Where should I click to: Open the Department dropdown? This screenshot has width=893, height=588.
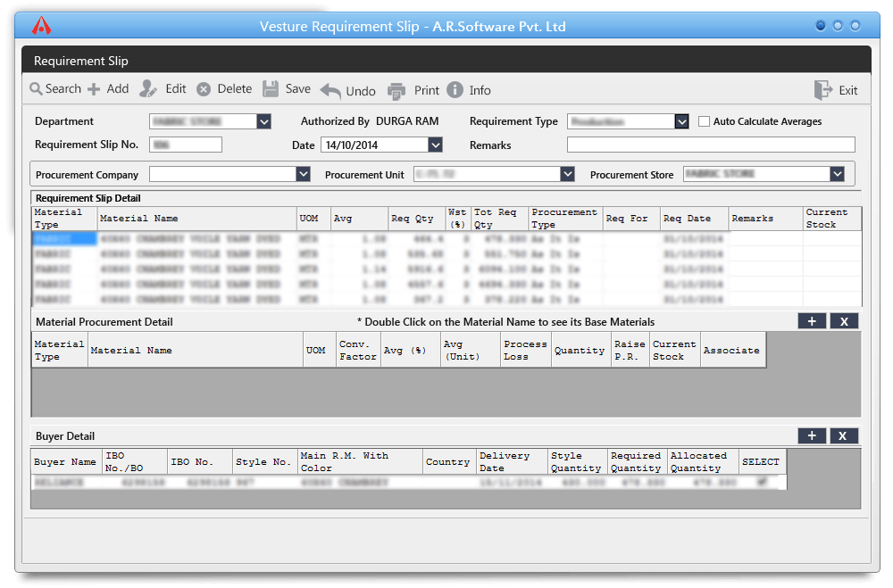[x=263, y=121]
